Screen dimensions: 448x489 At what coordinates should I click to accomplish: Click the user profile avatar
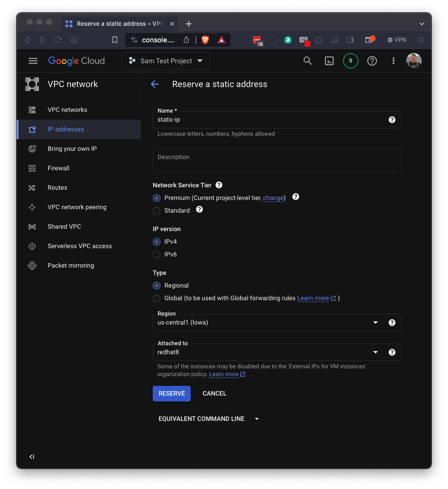pos(413,60)
